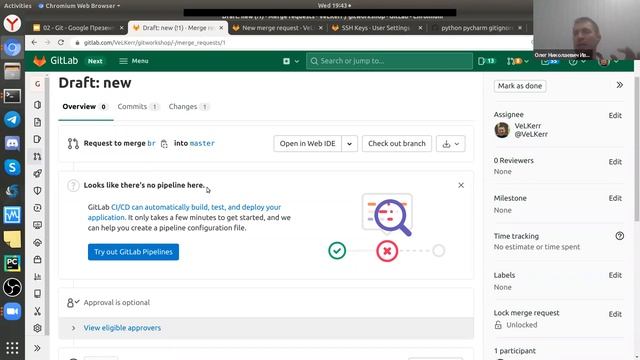Launch Terminal from the dock
The height and width of the screenshot is (360, 640).
click(x=12, y=96)
